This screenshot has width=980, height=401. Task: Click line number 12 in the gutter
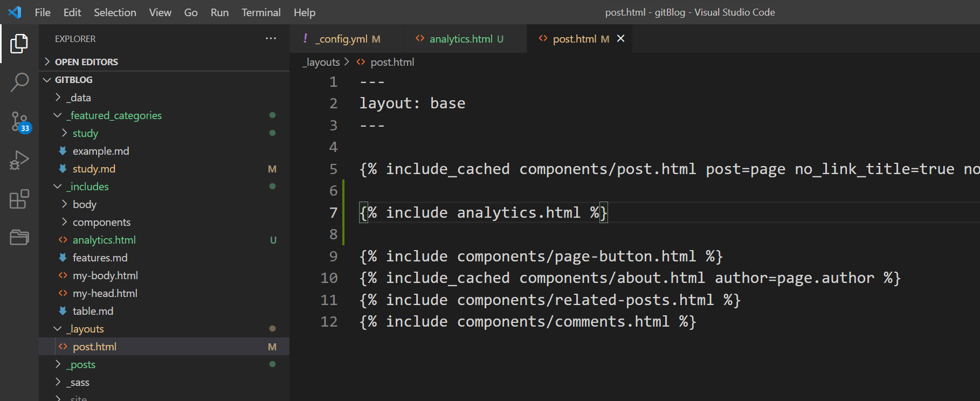coord(329,322)
